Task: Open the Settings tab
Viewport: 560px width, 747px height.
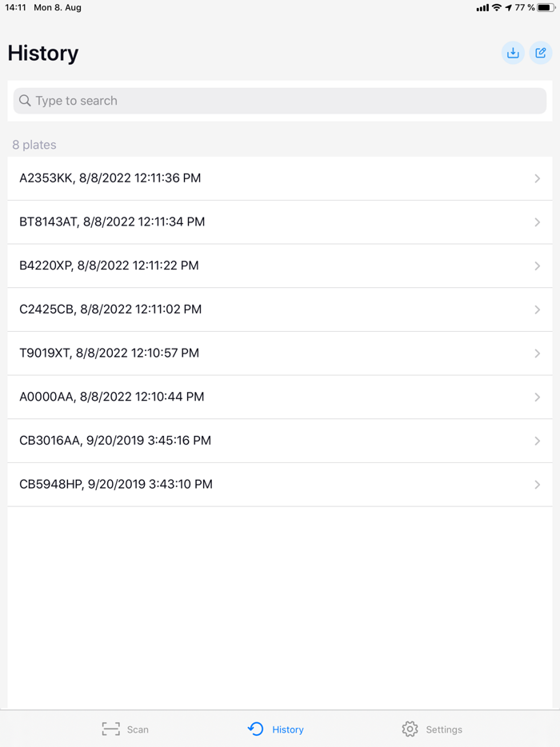Action: click(x=432, y=729)
